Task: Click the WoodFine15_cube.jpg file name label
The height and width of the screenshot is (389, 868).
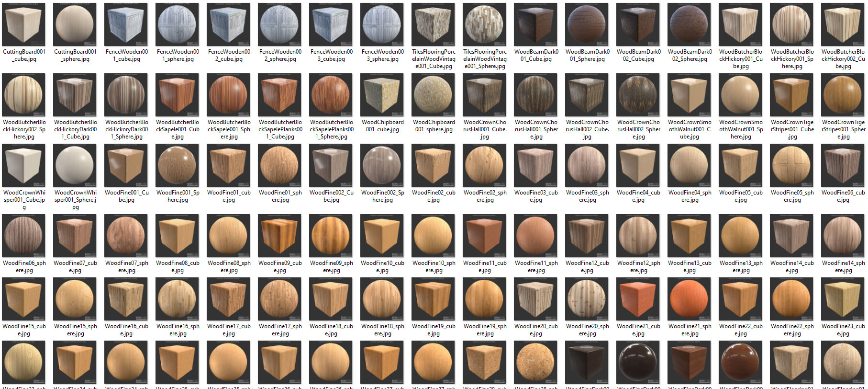Action: point(24,330)
